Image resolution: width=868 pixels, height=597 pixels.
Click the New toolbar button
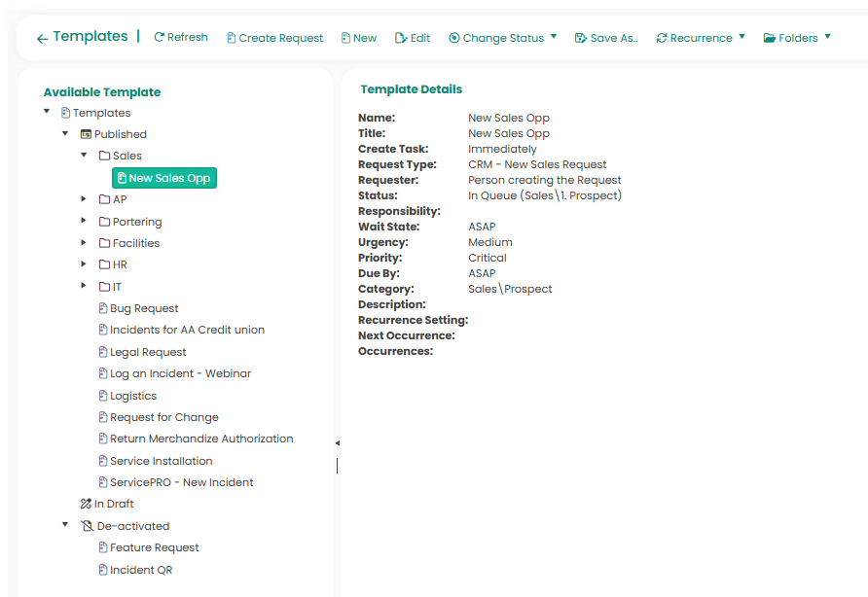point(358,38)
